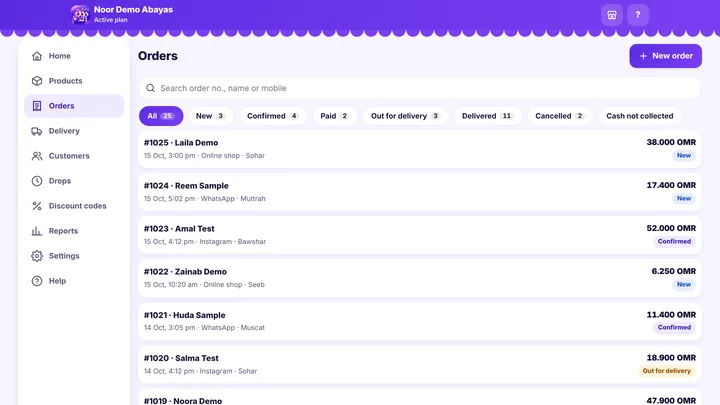Open Customers section in sidebar

click(74, 156)
